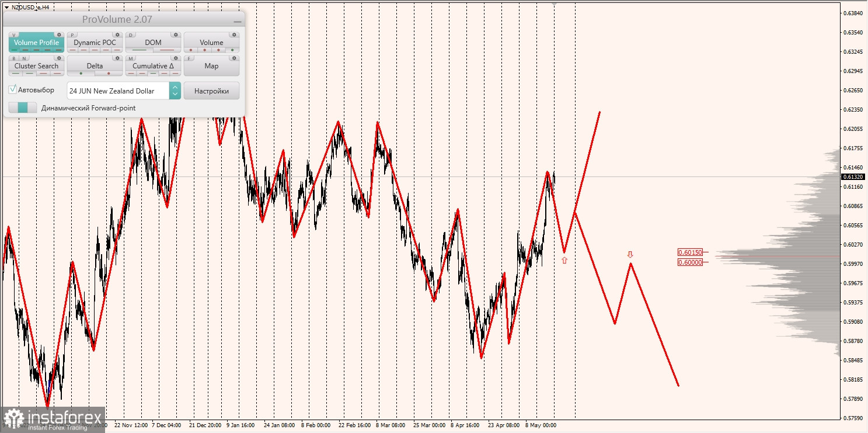Viewport: 868px width, 433px height.
Task: Toggle green line segment under Volume Profile
Action: tap(15, 50)
